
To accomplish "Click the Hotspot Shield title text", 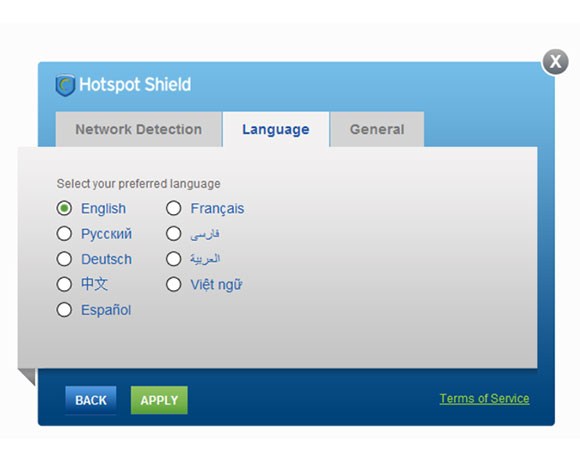I will (135, 85).
